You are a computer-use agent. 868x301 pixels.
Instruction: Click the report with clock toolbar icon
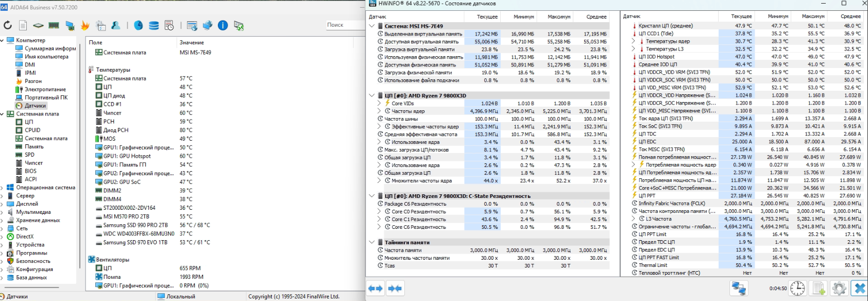click(x=169, y=25)
